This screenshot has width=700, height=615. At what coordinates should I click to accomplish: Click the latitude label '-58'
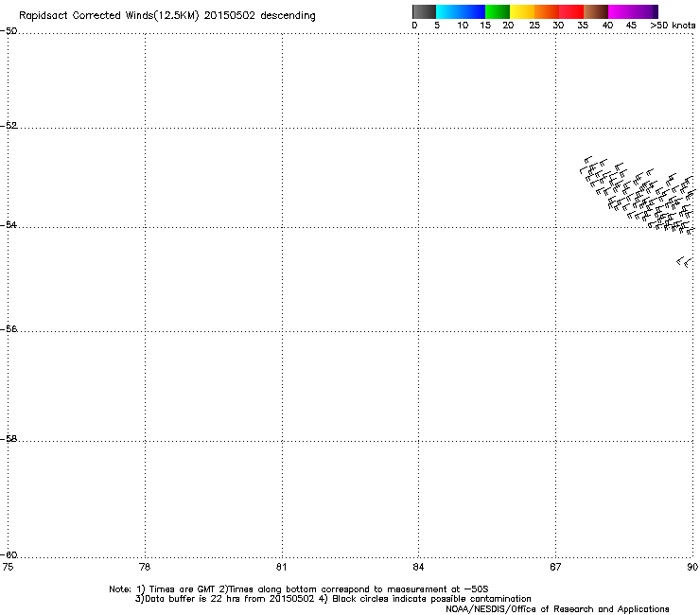pos(9,439)
